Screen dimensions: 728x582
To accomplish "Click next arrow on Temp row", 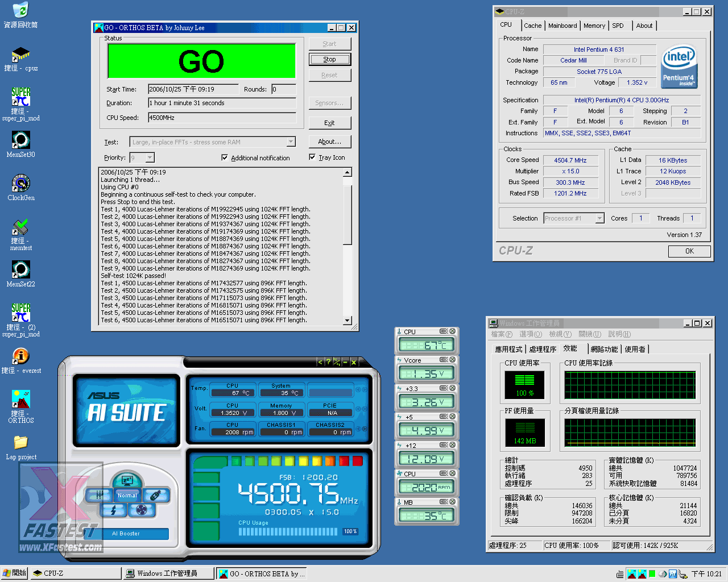I will click(365, 390).
